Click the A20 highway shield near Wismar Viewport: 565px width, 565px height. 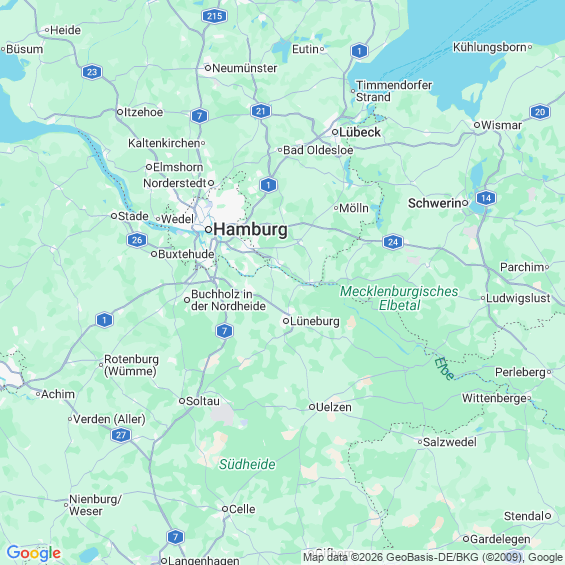[x=540, y=112]
